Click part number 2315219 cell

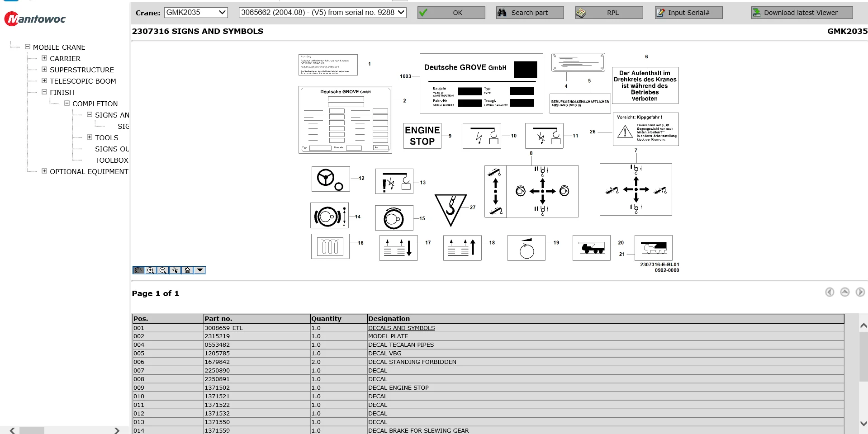click(x=257, y=336)
